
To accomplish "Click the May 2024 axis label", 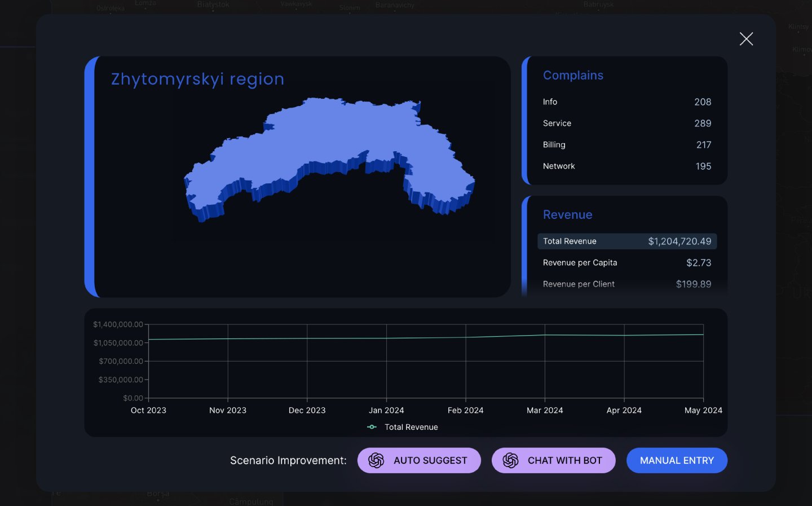I will click(x=703, y=410).
